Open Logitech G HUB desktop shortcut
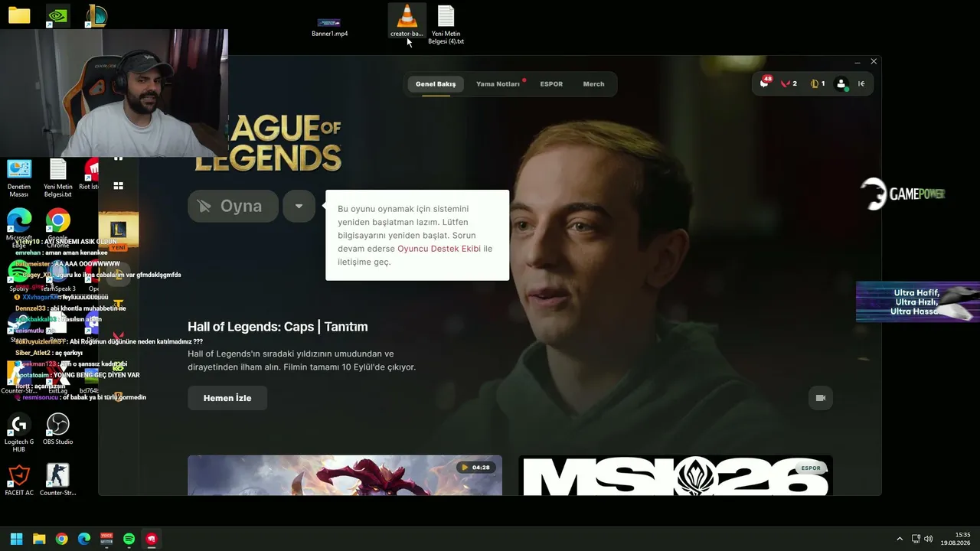 point(19,433)
